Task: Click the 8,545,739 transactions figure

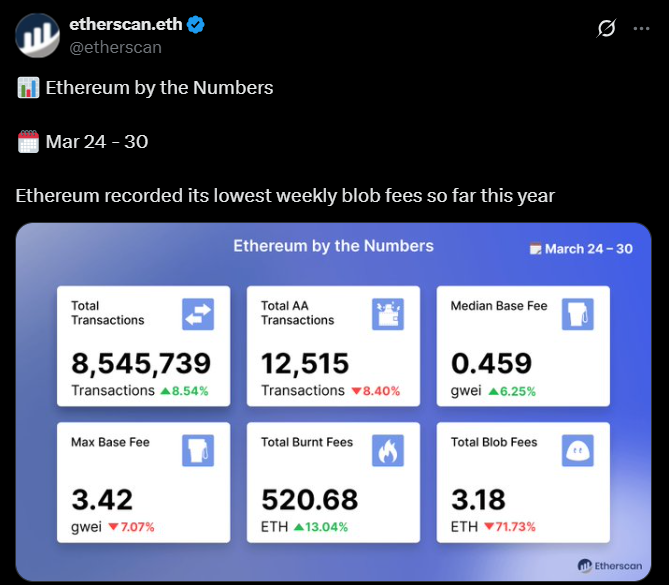Action: (x=141, y=363)
